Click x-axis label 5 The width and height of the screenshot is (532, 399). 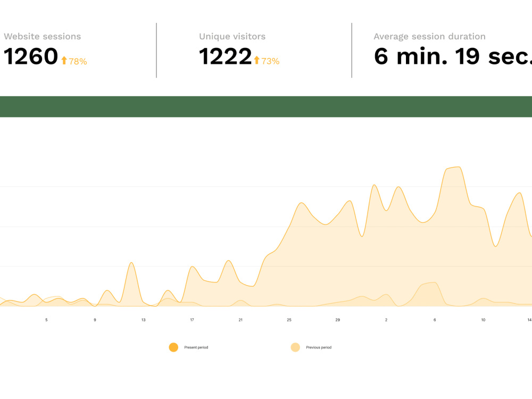pyautogui.click(x=46, y=320)
